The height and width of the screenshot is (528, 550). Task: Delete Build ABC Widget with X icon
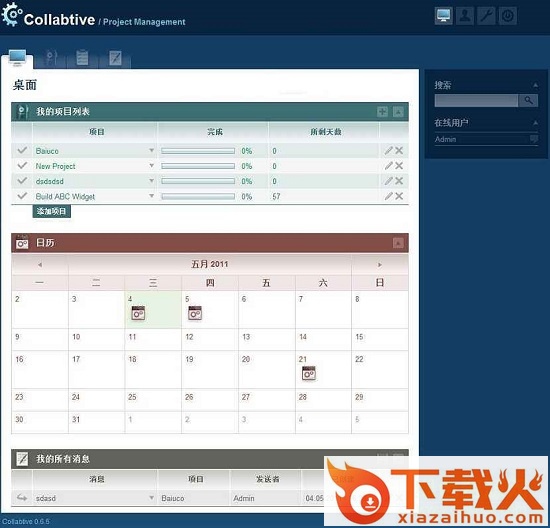pyautogui.click(x=399, y=196)
